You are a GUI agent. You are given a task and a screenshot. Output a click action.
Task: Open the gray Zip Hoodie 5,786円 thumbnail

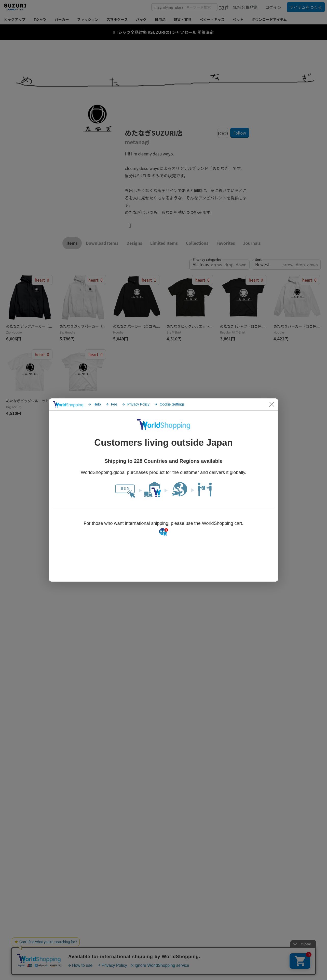83,297
